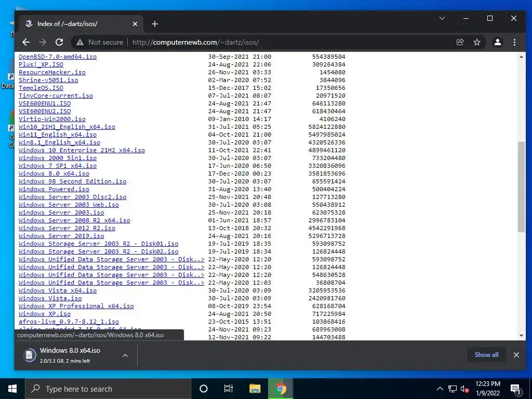Open network status tray icon
This screenshot has height=399, width=532.
tap(453, 389)
